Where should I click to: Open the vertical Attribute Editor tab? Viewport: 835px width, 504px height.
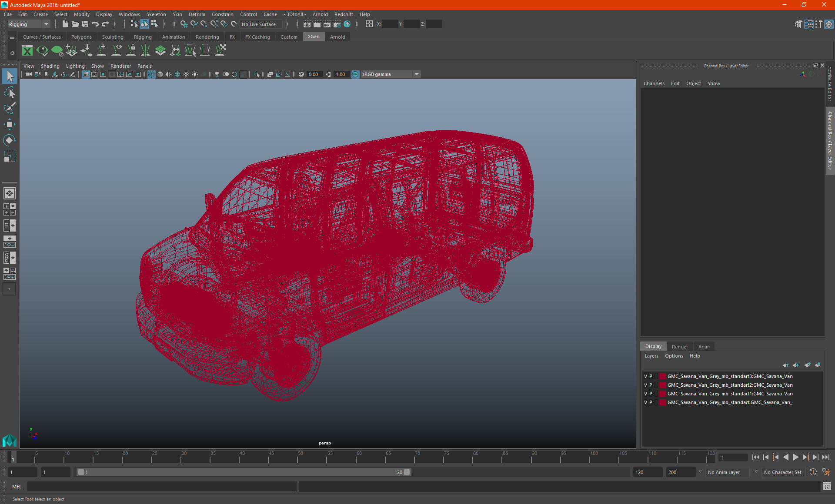pos(830,84)
